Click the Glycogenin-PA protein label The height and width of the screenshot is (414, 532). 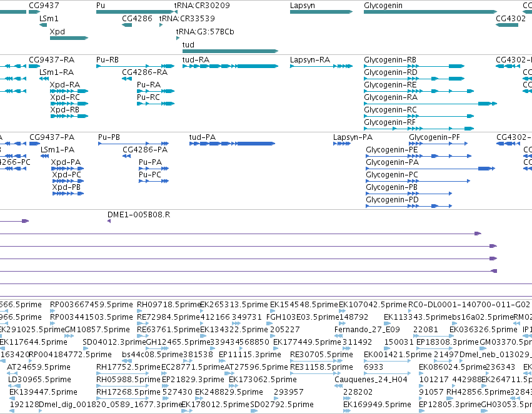(392, 162)
